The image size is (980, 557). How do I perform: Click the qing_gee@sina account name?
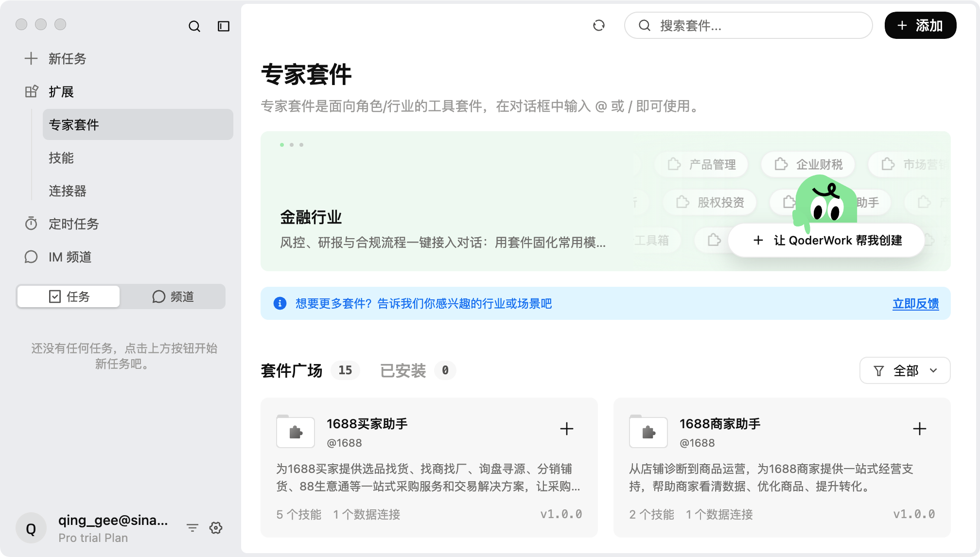pyautogui.click(x=113, y=520)
